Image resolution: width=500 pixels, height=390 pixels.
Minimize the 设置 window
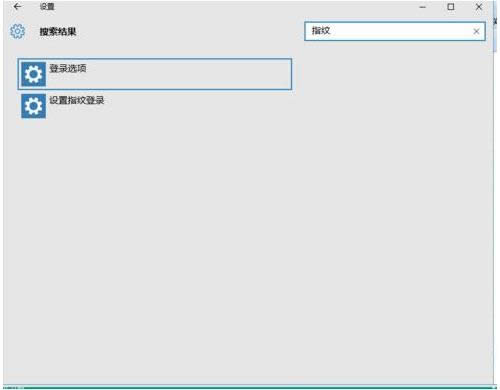pyautogui.click(x=422, y=7)
